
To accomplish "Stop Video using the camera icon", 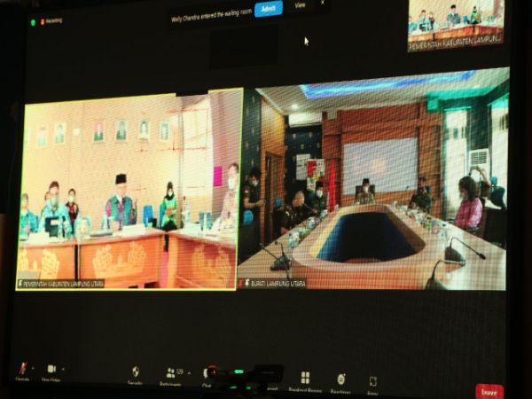I will pyautogui.click(x=51, y=372).
